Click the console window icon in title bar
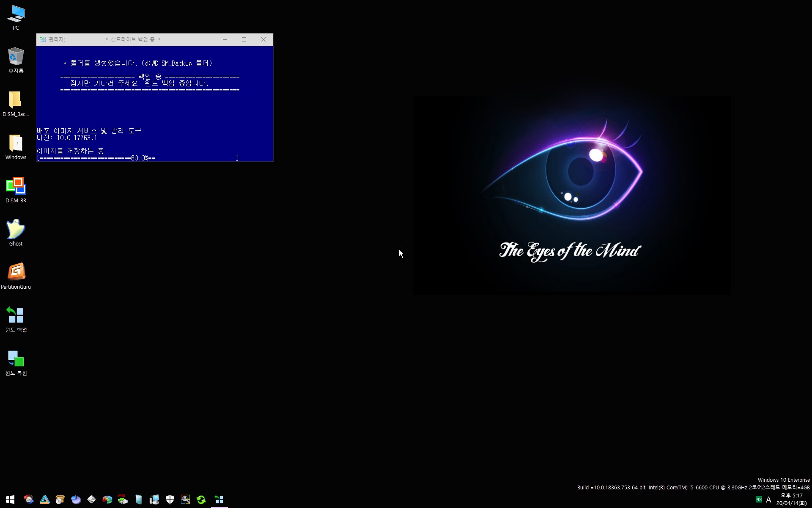 (43, 39)
